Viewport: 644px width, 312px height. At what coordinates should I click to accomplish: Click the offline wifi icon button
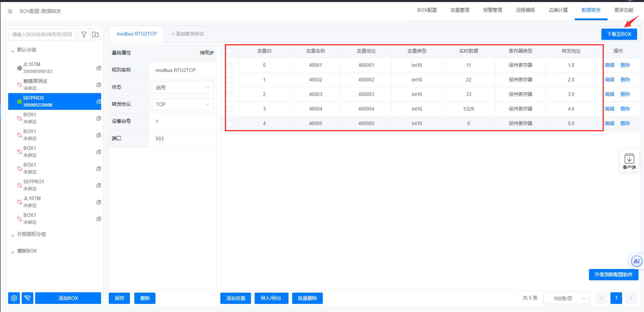click(x=28, y=298)
